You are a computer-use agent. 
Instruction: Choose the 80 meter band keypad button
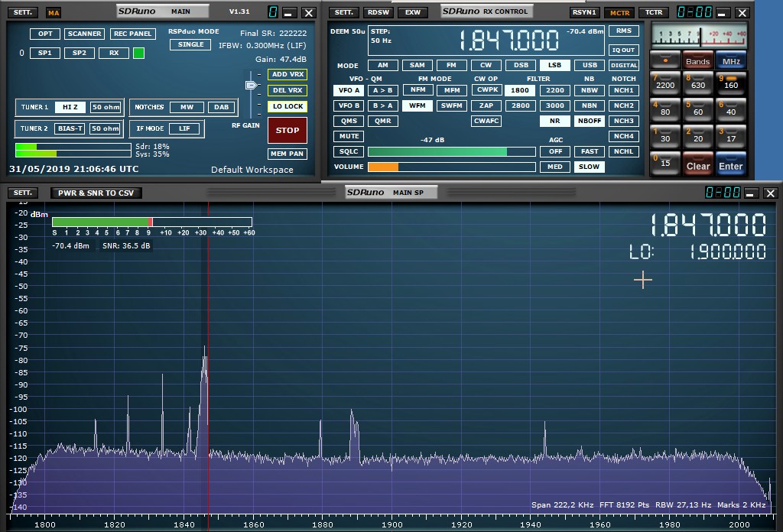[665, 110]
